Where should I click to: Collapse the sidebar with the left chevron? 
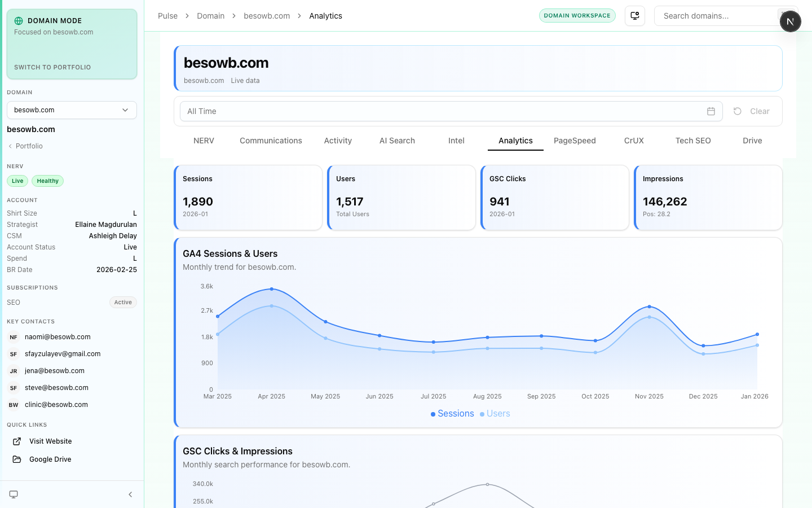coord(130,494)
